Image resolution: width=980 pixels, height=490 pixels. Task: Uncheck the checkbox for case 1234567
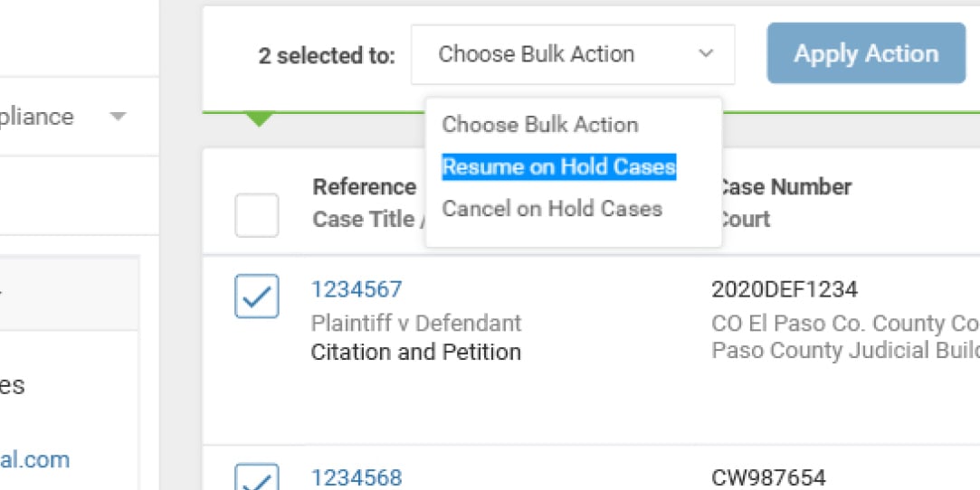pos(256,297)
